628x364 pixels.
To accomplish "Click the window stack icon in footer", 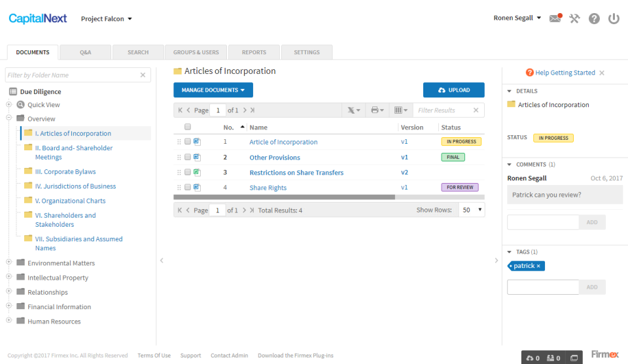I will pyautogui.click(x=574, y=357).
